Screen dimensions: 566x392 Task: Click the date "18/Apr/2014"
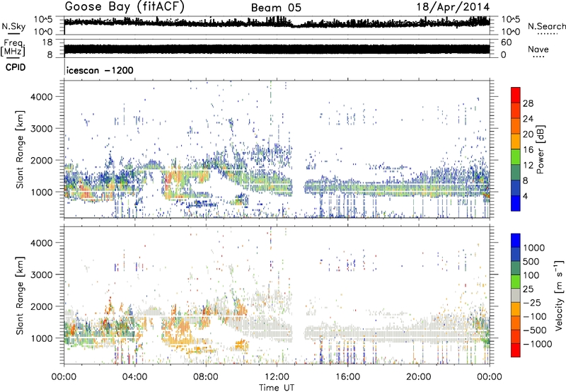[x=453, y=7]
